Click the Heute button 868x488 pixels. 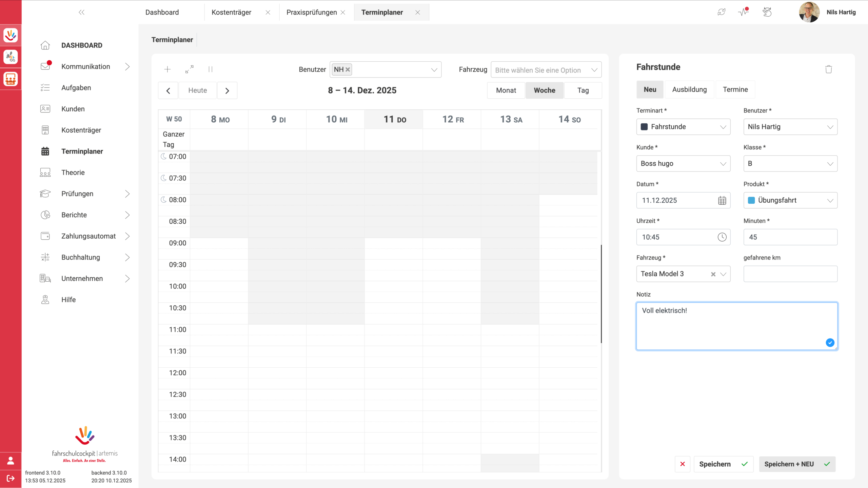pos(197,90)
